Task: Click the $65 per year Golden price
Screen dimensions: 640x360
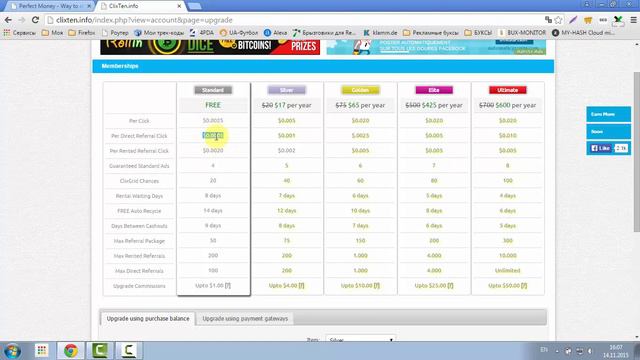Action: point(367,105)
